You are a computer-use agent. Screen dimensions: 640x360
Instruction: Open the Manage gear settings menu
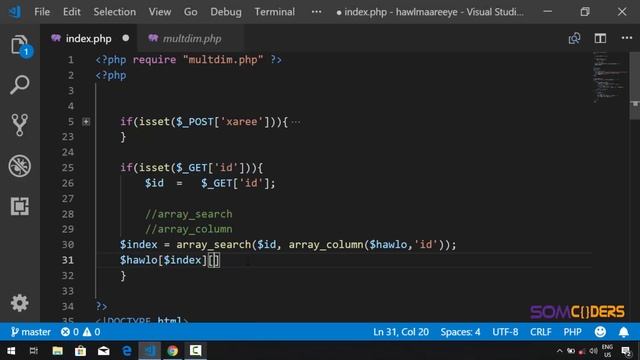coord(20,303)
